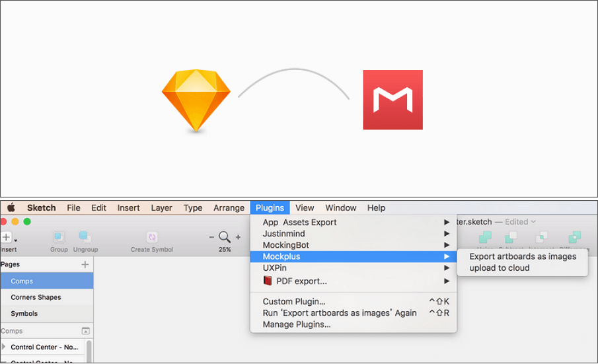598x364 pixels.
Task: Click the Difference boolean icon
Action: tap(575, 237)
